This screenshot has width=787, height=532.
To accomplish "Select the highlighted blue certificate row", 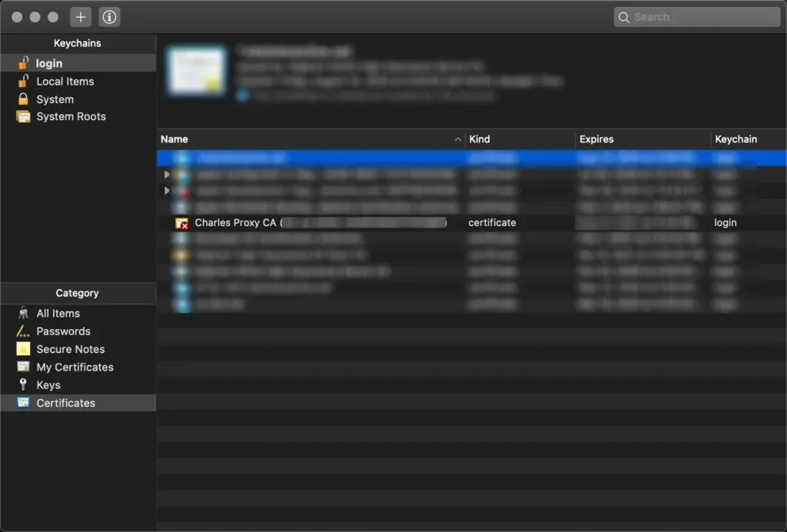I will 472,158.
